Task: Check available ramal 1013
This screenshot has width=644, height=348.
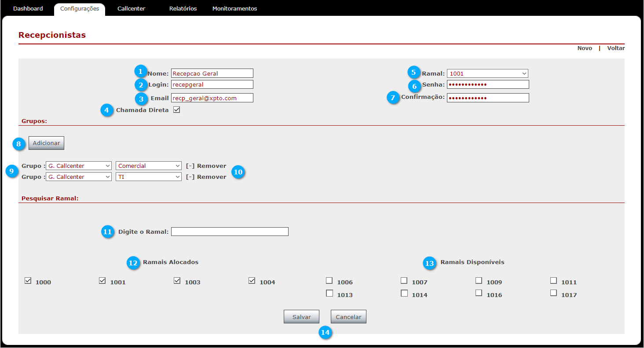Action: click(329, 293)
